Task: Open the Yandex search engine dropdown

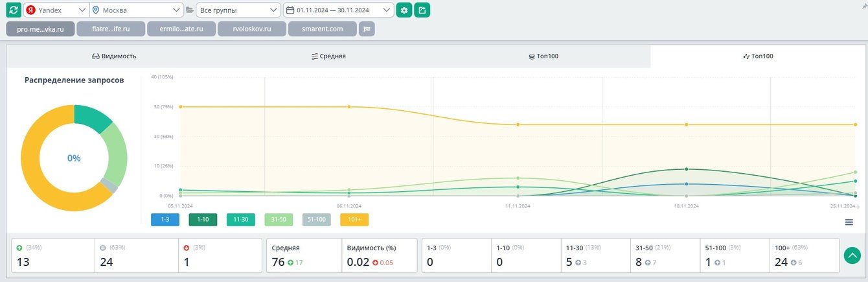Action: [56, 10]
